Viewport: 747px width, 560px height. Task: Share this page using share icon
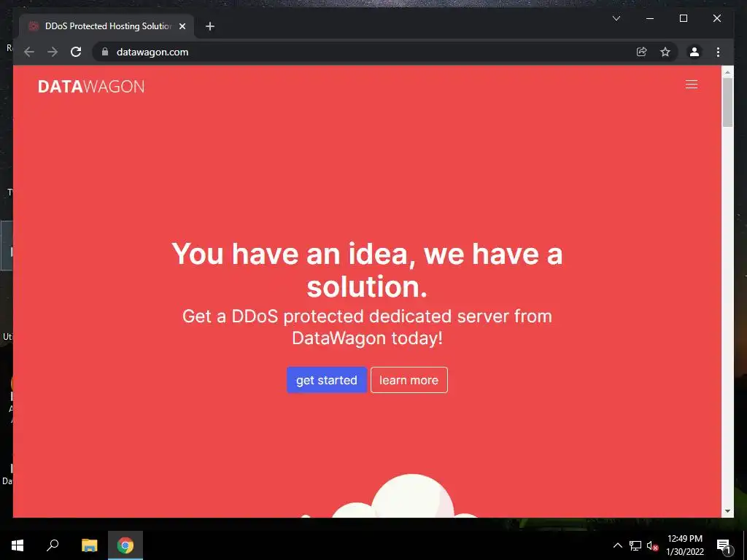[x=642, y=52]
